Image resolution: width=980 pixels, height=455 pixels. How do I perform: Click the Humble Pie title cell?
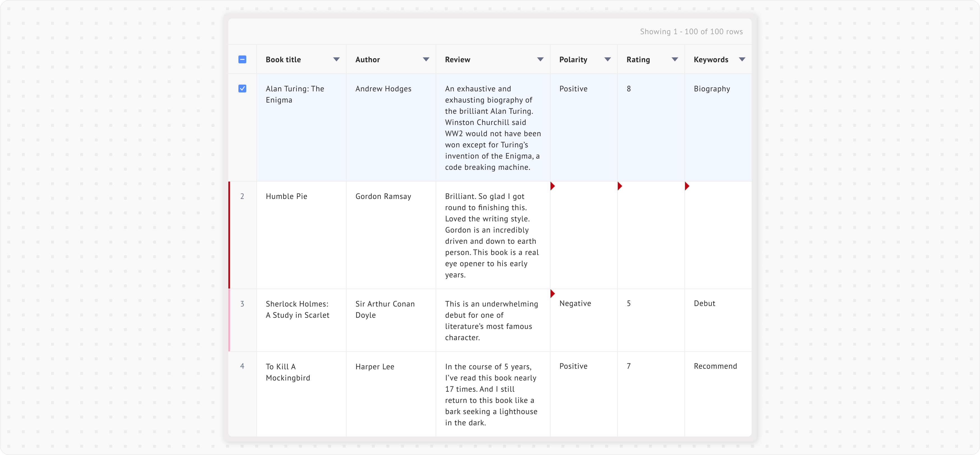coord(287,197)
